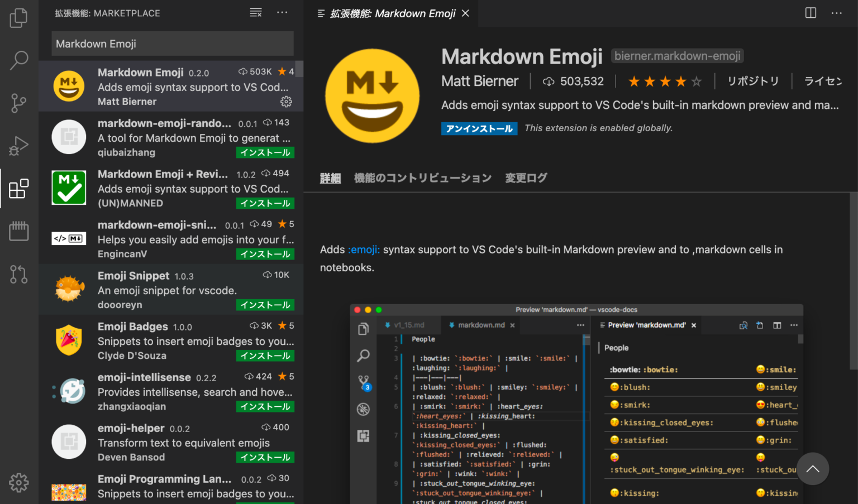This screenshot has height=504, width=858.
Task: Open the GitHub Pull Requests view
Action: coord(18,274)
